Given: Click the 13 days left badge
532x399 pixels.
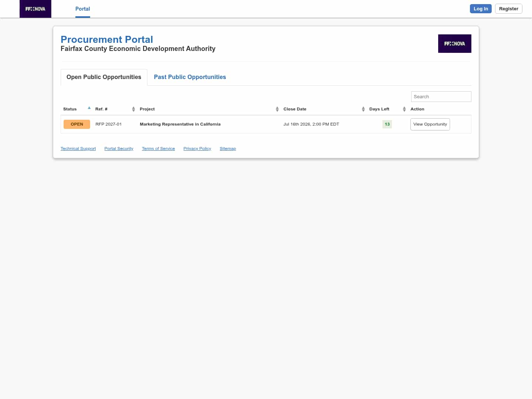Looking at the screenshot, I should (x=387, y=124).
